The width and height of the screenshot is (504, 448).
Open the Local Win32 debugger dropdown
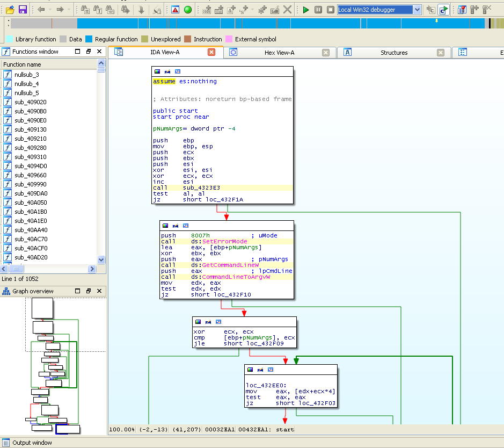pos(417,10)
